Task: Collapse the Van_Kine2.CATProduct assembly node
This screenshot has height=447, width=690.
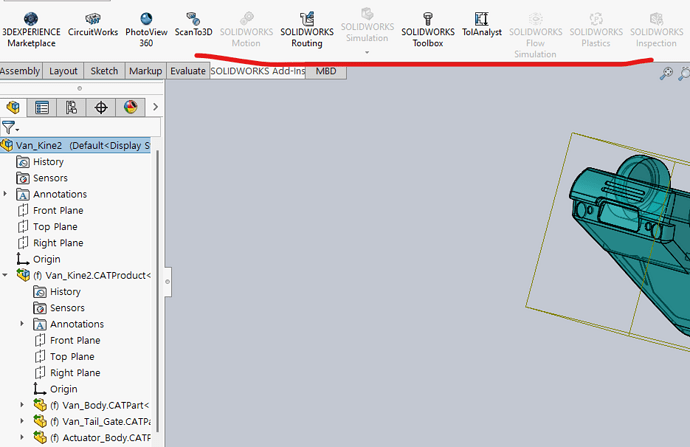Action: click(x=7, y=275)
